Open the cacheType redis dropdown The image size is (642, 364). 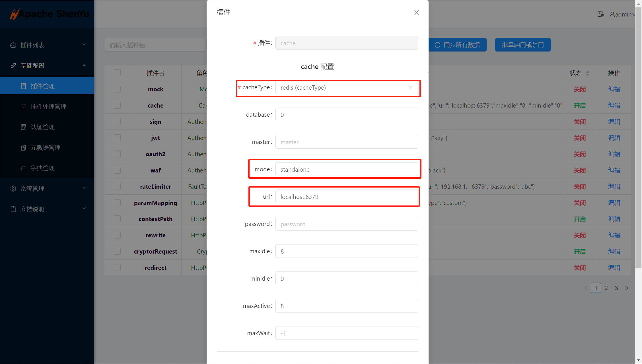point(347,88)
